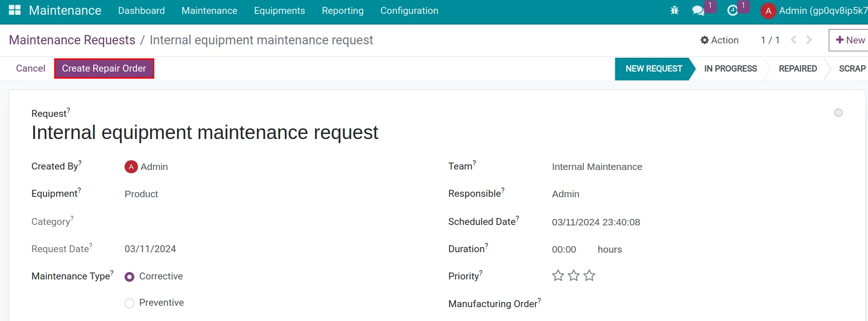The width and height of the screenshot is (868, 321).
Task: Edit the request title field
Action: pyautogui.click(x=205, y=133)
